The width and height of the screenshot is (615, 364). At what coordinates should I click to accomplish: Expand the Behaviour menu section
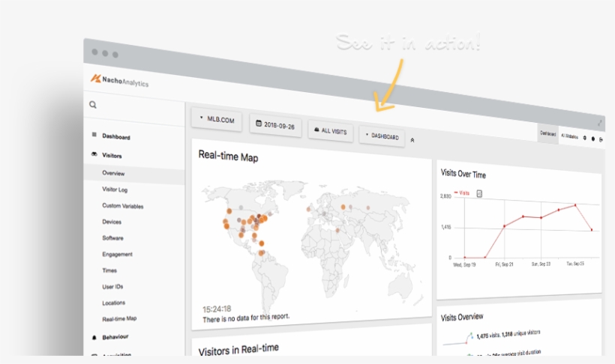point(115,336)
